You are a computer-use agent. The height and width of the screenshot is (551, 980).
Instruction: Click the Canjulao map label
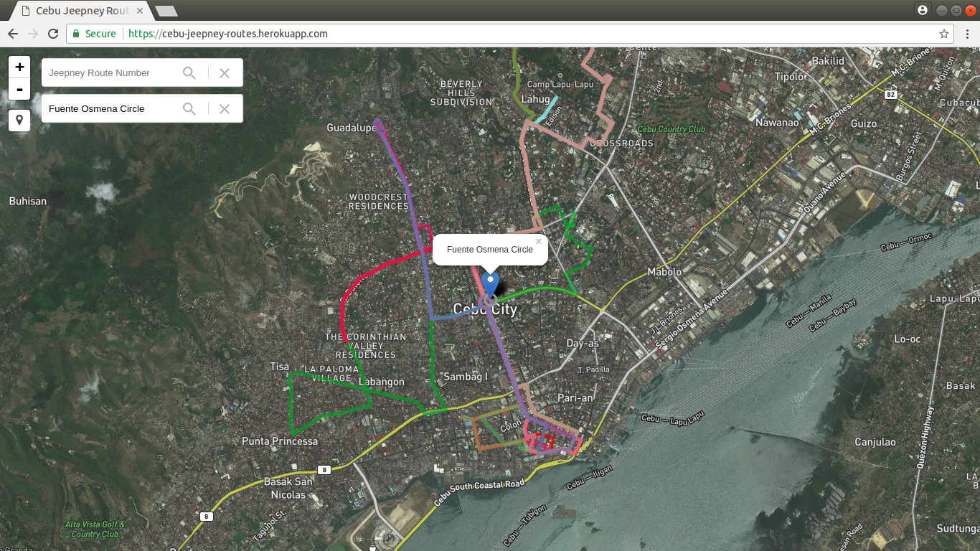coord(875,442)
